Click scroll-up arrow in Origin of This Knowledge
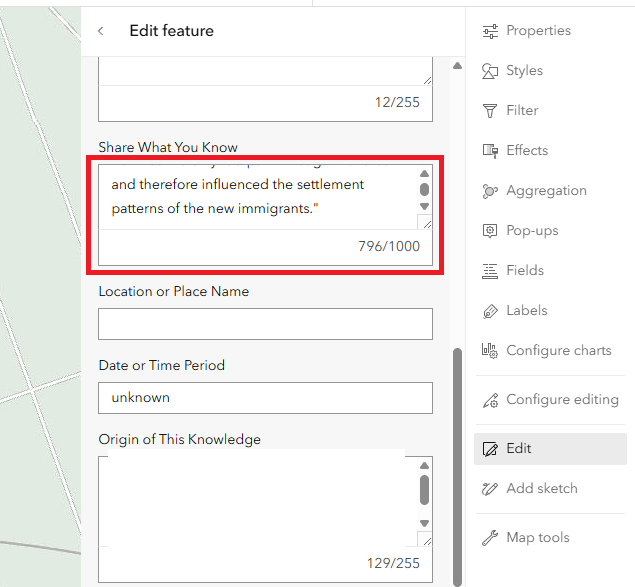The width and height of the screenshot is (635, 587). [x=424, y=466]
